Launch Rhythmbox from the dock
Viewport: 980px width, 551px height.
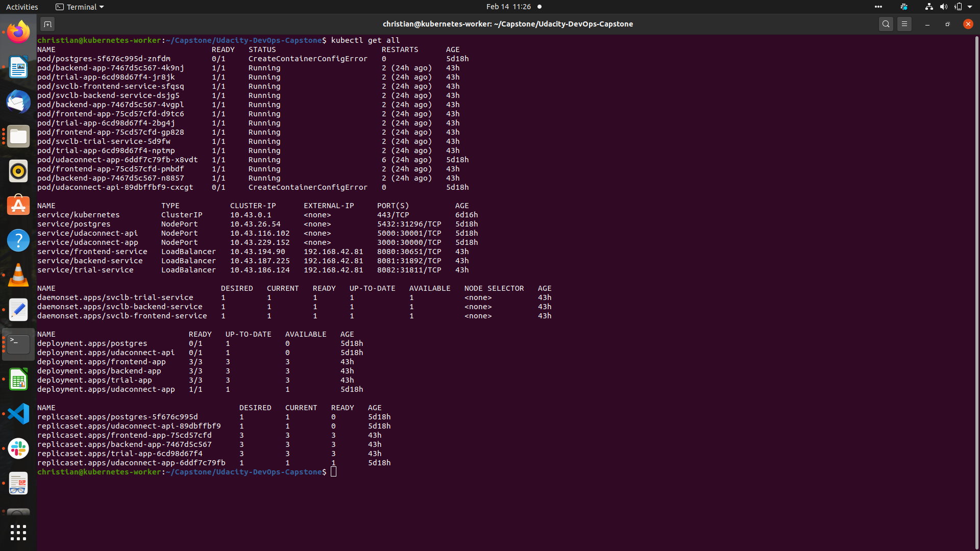point(18,171)
